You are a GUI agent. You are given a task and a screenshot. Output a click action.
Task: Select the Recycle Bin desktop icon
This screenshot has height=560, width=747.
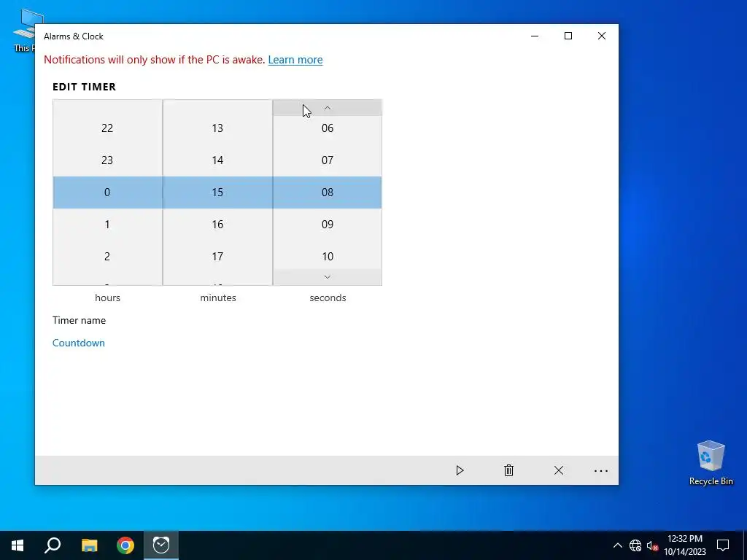pos(711,463)
